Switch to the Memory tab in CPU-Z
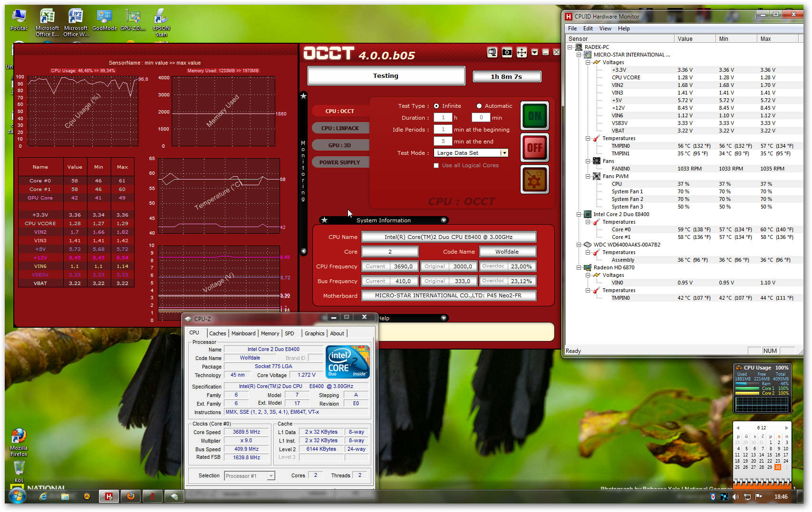Viewport: 812px width, 512px height. coord(270,333)
